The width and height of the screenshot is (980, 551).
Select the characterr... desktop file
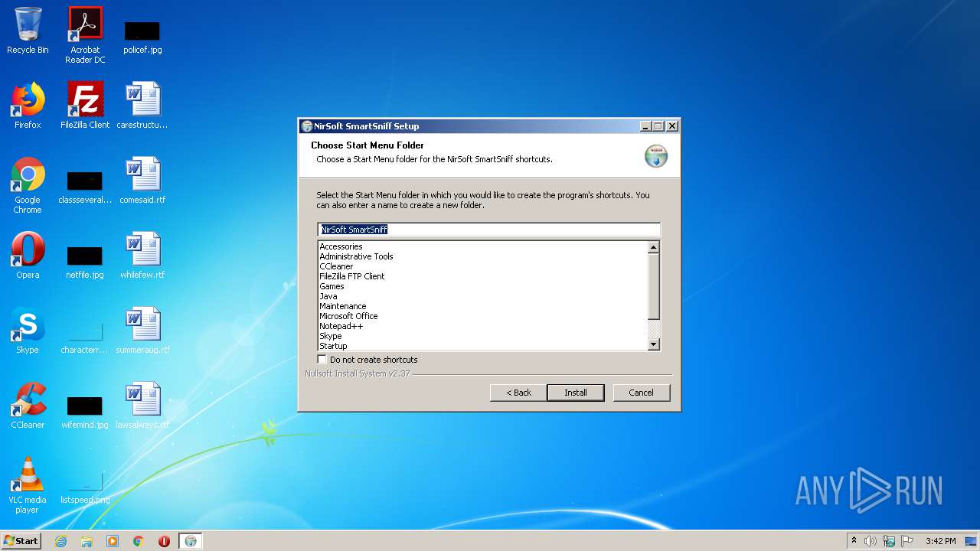point(85,337)
